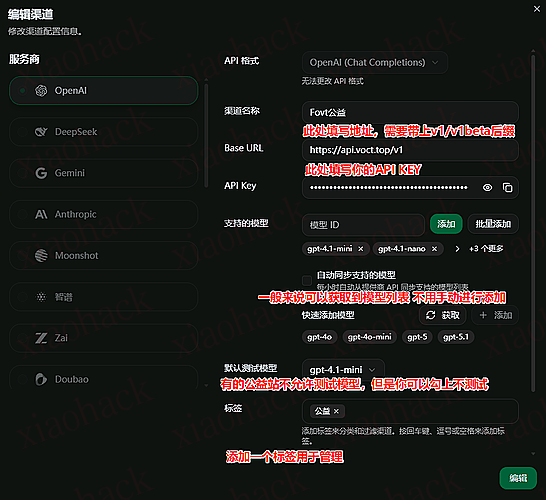Click the green 添加 model button
546x500 pixels.
(x=446, y=224)
